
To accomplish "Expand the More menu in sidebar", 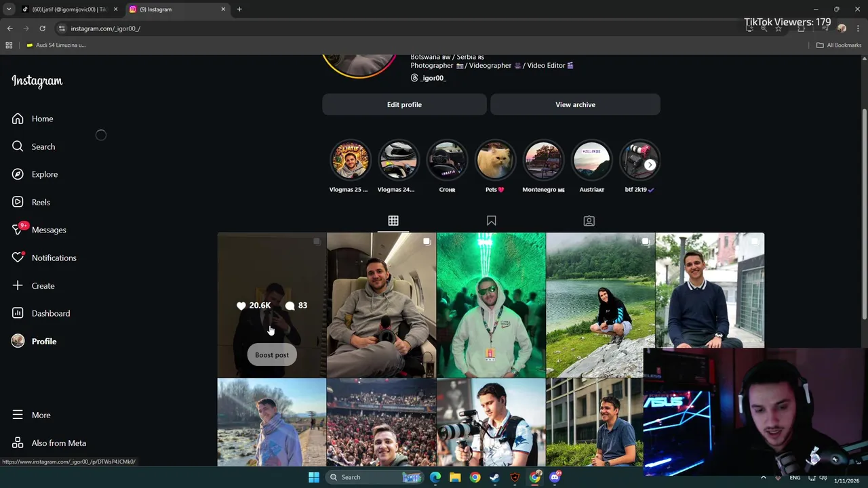I will pos(31,415).
